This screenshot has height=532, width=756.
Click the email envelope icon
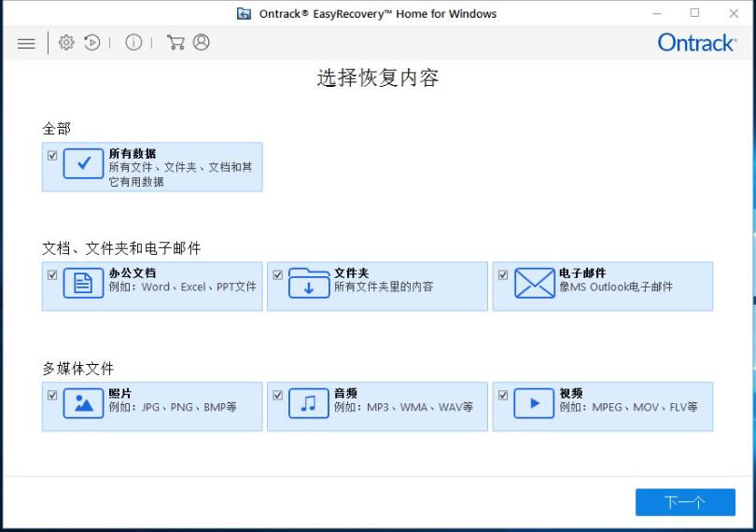pyautogui.click(x=534, y=283)
